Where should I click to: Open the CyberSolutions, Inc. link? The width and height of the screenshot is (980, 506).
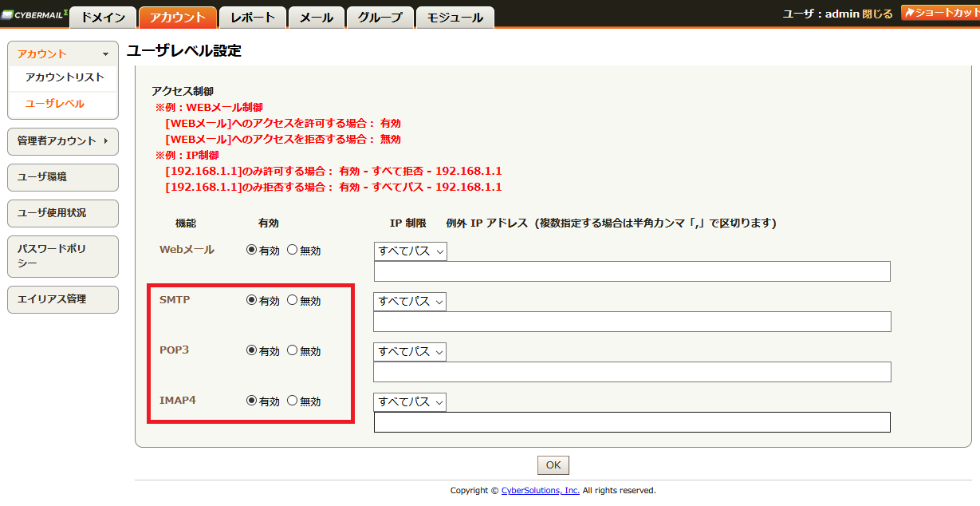[x=541, y=491]
